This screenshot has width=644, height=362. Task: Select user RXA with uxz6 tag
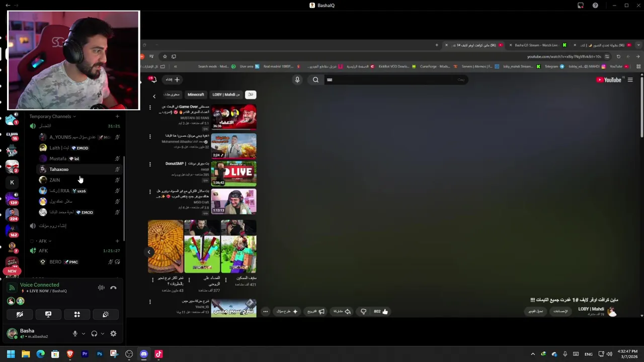point(79,191)
